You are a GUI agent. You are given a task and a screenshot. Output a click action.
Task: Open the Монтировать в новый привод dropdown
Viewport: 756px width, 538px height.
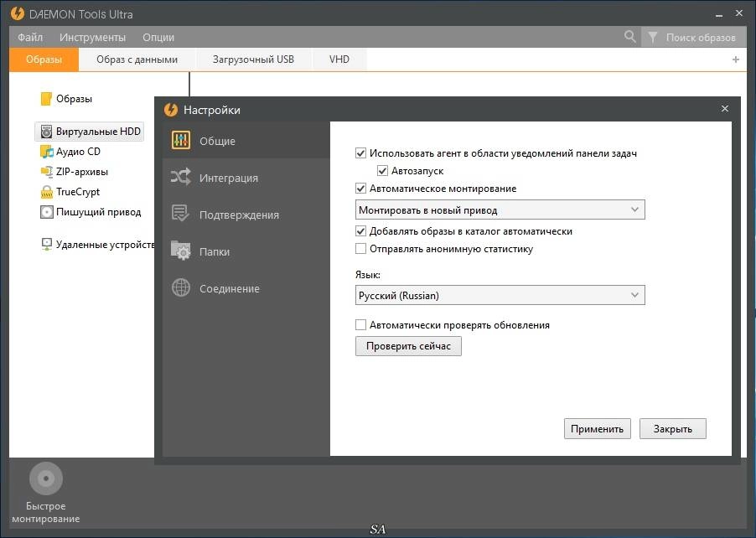click(500, 210)
